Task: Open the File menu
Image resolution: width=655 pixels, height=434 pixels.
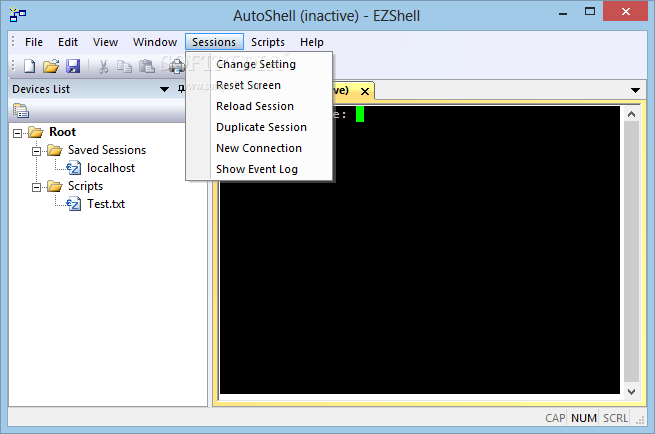Action: 34,42
